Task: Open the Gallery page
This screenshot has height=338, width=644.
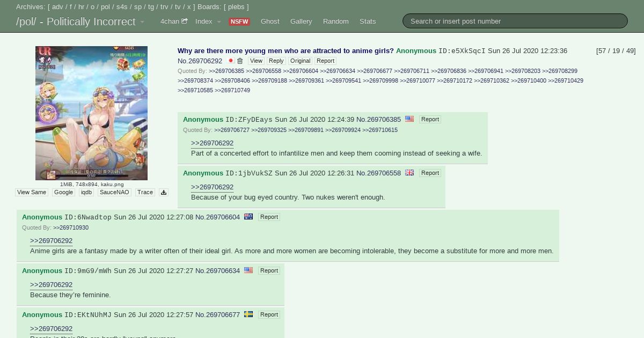Action: 301,21
